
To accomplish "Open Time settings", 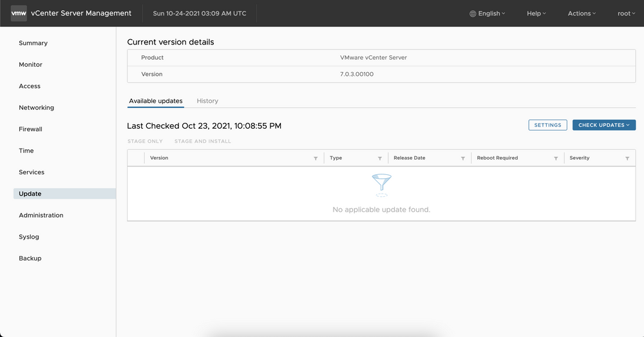I will point(26,151).
